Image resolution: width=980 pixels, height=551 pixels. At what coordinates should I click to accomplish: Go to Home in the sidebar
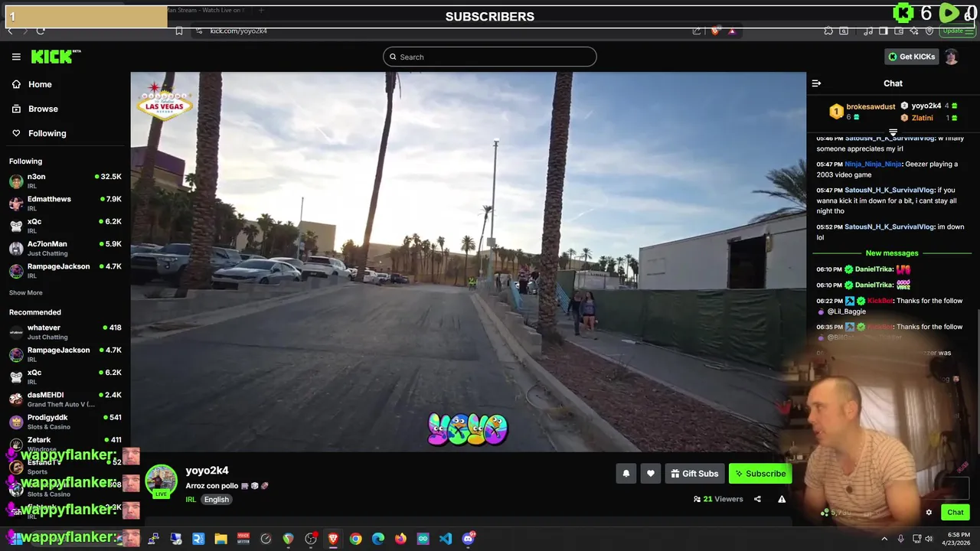point(32,84)
